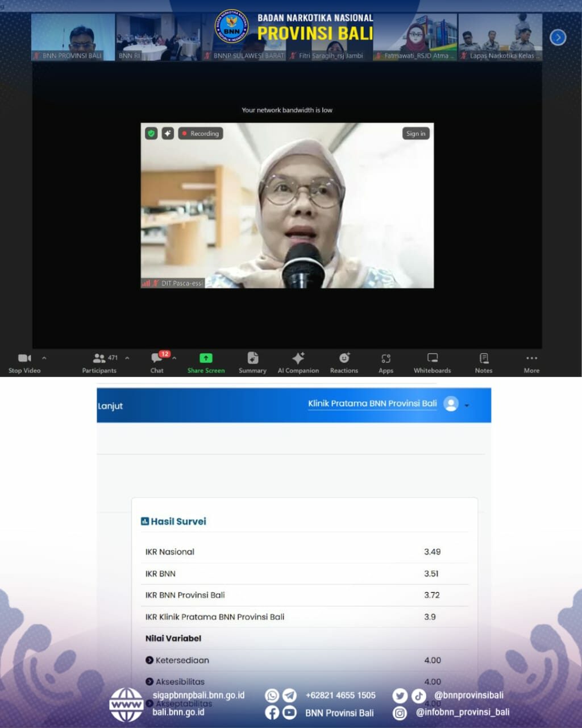The width and height of the screenshot is (582, 728).
Task: Click the 4.00 value for Ketersediaan
Action: 433,660
